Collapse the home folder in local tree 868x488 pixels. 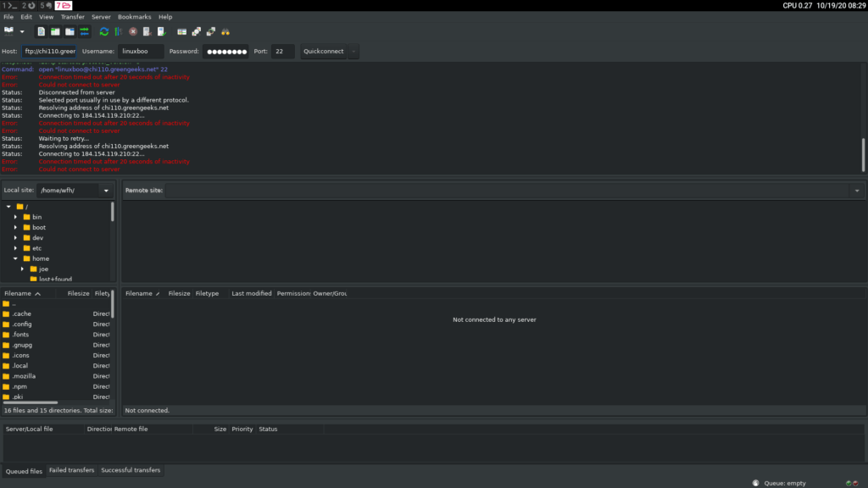click(15, 258)
